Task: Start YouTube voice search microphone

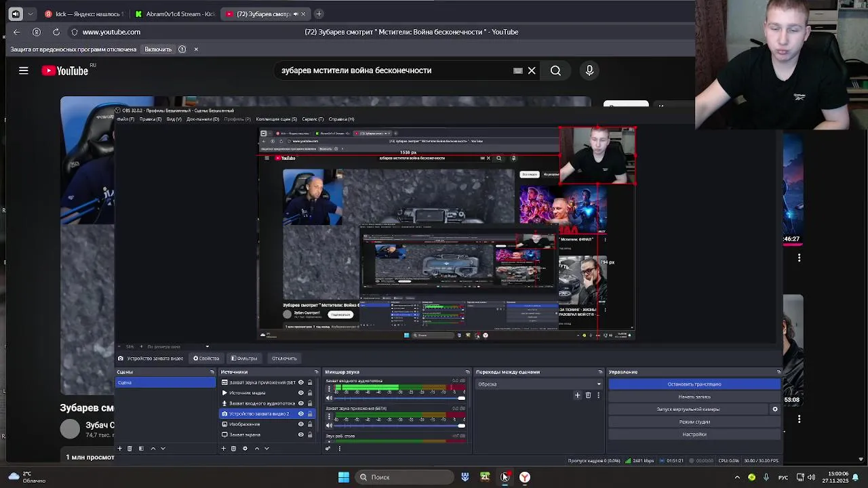Action: [x=589, y=70]
